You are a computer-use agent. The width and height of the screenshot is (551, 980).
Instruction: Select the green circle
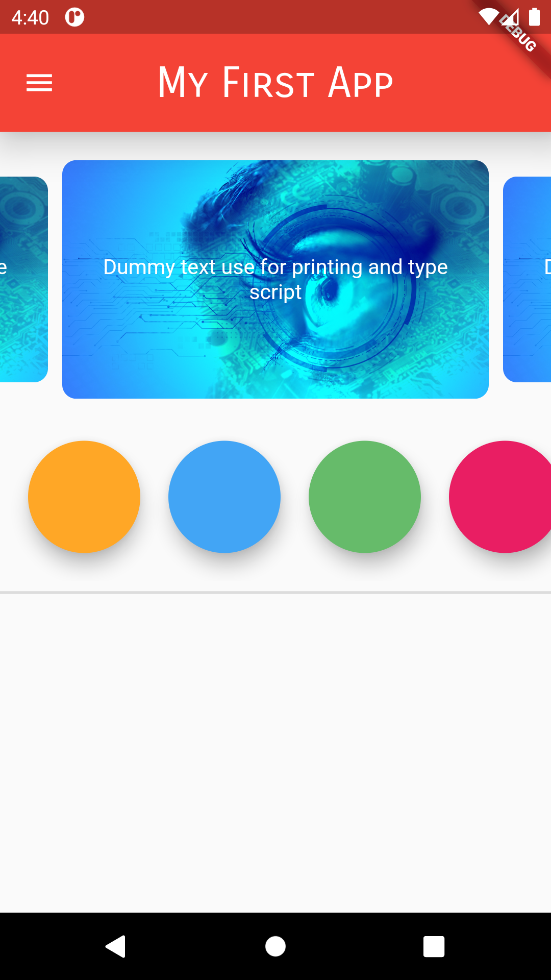365,497
